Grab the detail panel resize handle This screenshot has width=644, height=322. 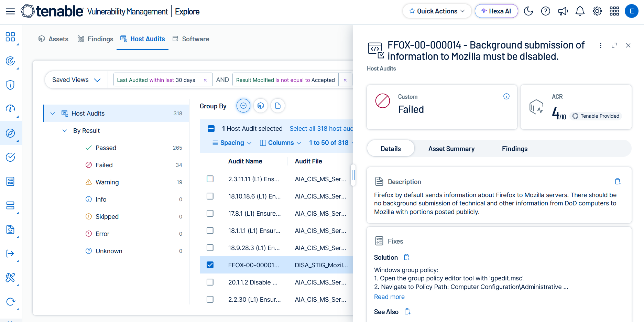pos(353,175)
